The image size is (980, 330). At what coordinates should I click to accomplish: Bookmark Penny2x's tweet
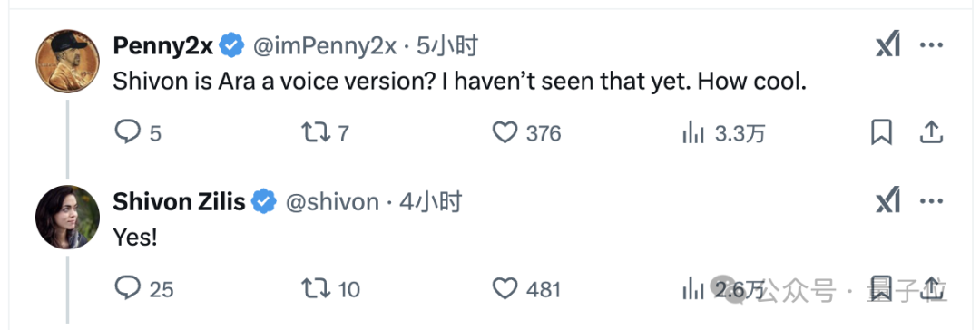(881, 132)
